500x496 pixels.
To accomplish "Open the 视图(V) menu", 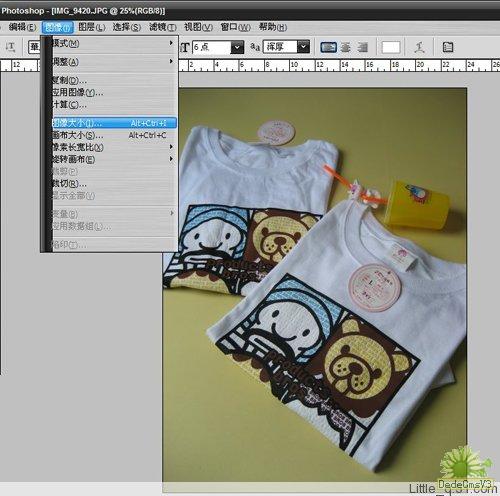I will pyautogui.click(x=198, y=27).
